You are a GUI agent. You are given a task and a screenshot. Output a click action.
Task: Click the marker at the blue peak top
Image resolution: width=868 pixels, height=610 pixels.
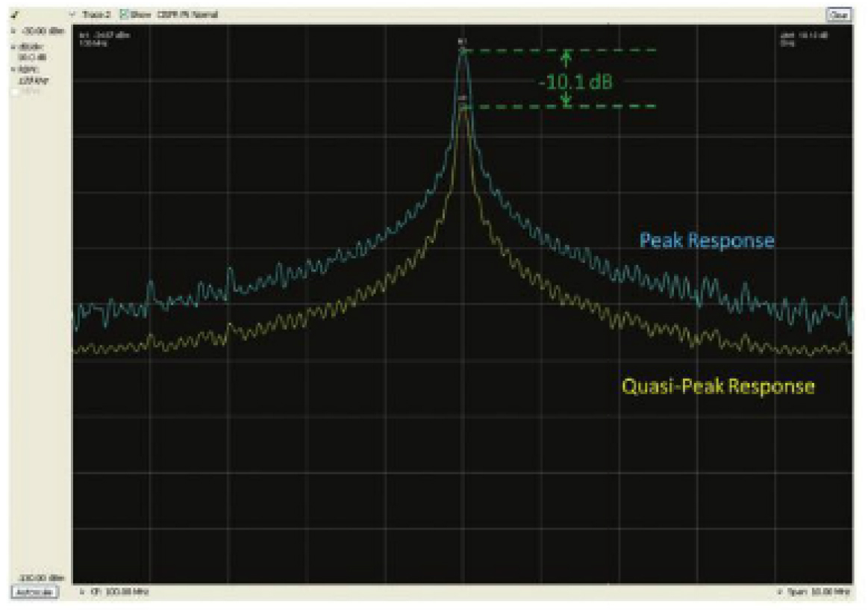tap(462, 50)
